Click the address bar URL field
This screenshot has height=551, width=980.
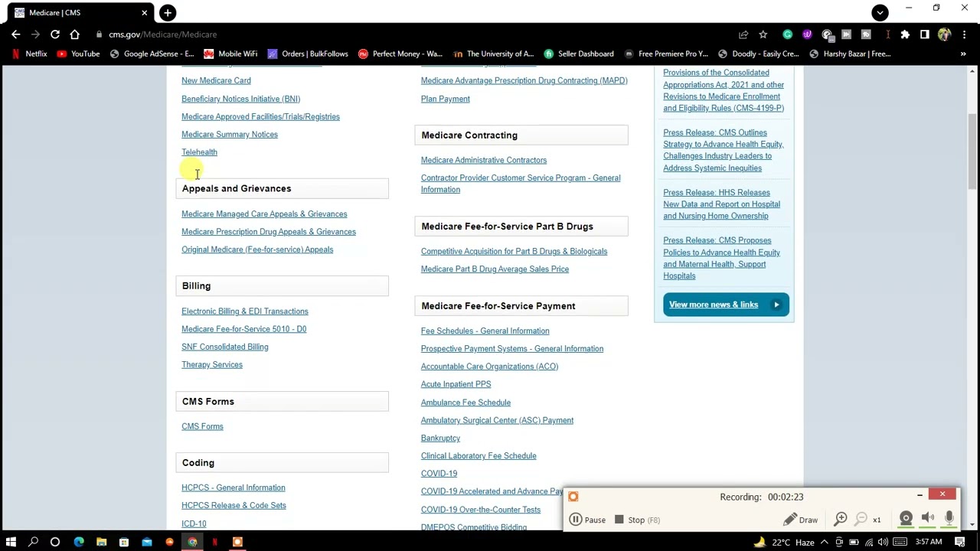pos(413,34)
